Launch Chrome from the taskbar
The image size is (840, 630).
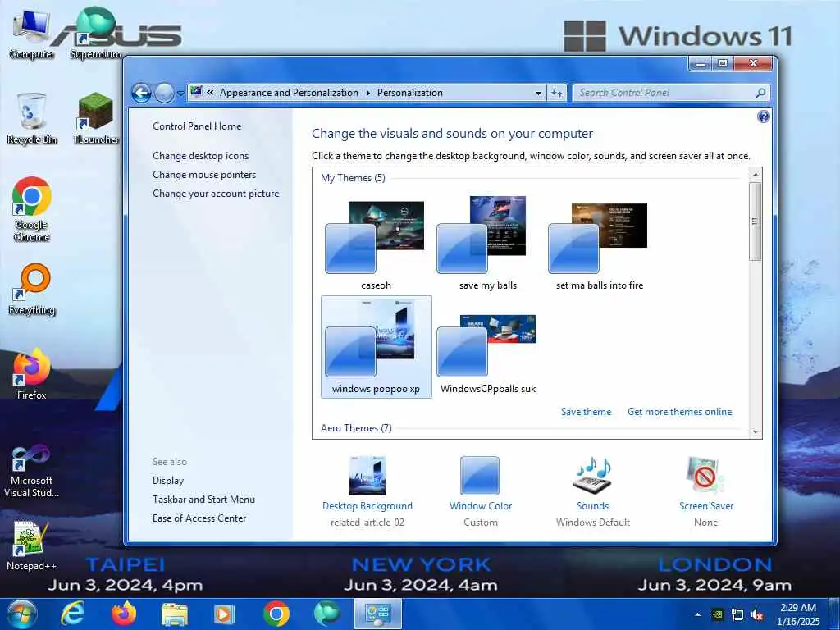coord(276,614)
